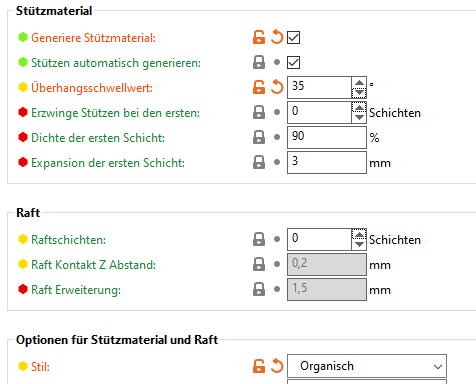476x384 pixels.
Task: Click the lock icon for Dichte der ersten Schicht
Action: [x=259, y=137]
